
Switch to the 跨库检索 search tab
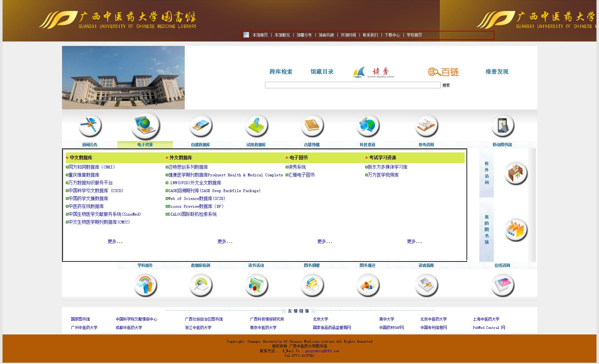click(281, 72)
